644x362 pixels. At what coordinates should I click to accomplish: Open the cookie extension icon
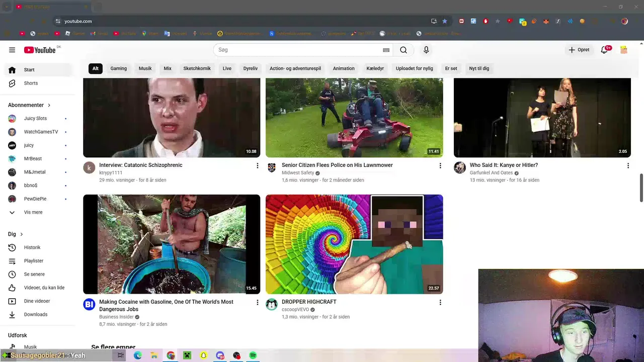pyautogui.click(x=582, y=21)
